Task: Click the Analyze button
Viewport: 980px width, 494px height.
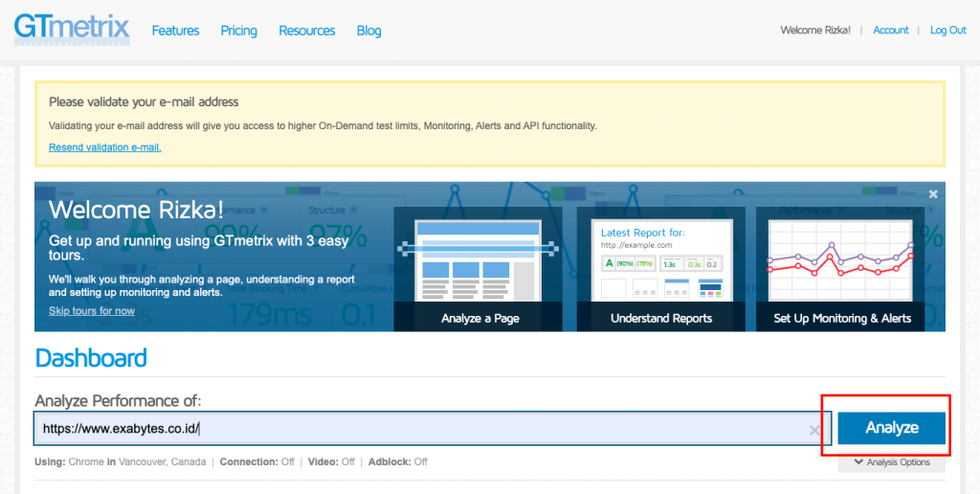Action: point(891,428)
